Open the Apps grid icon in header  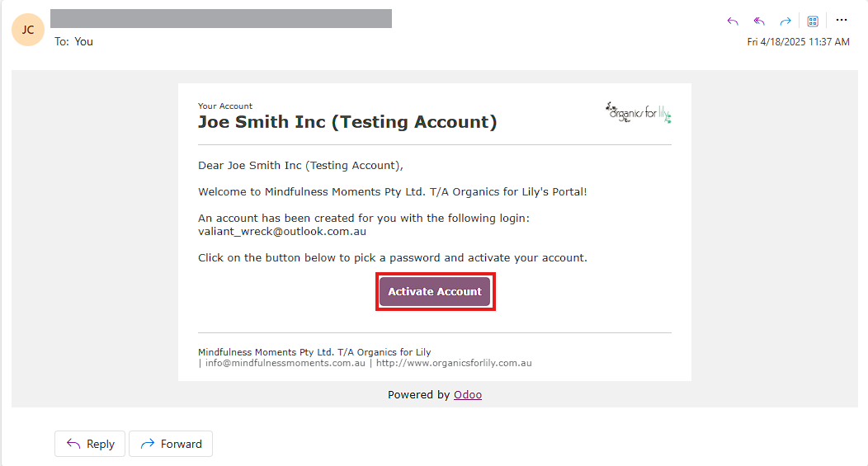[813, 21]
